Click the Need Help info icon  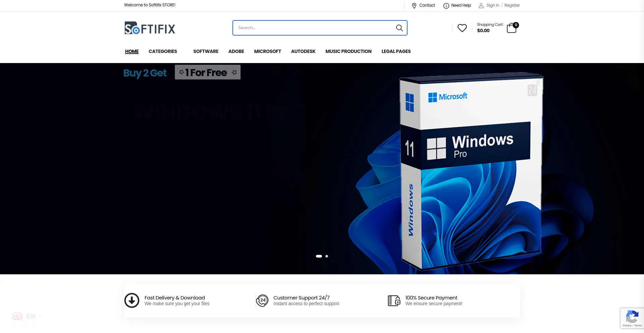(x=446, y=6)
